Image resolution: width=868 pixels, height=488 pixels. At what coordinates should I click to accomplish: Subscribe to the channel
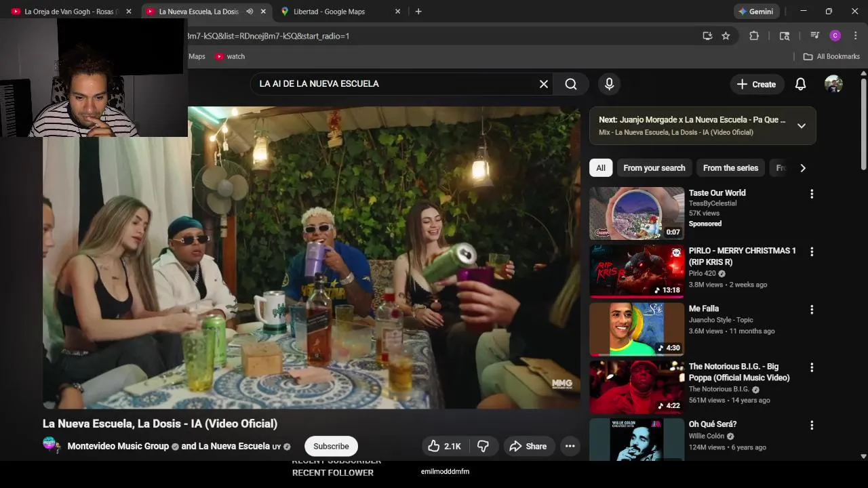pos(331,446)
